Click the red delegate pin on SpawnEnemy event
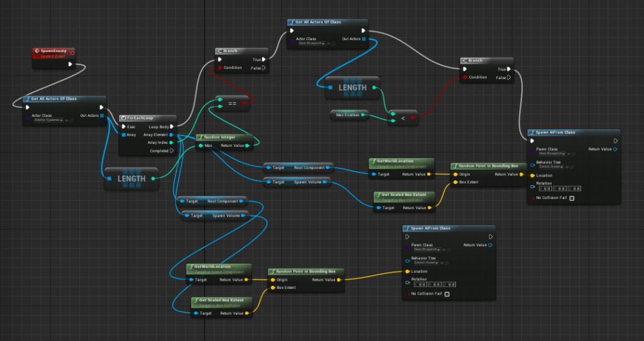The height and width of the screenshot is (341, 644). [72, 53]
